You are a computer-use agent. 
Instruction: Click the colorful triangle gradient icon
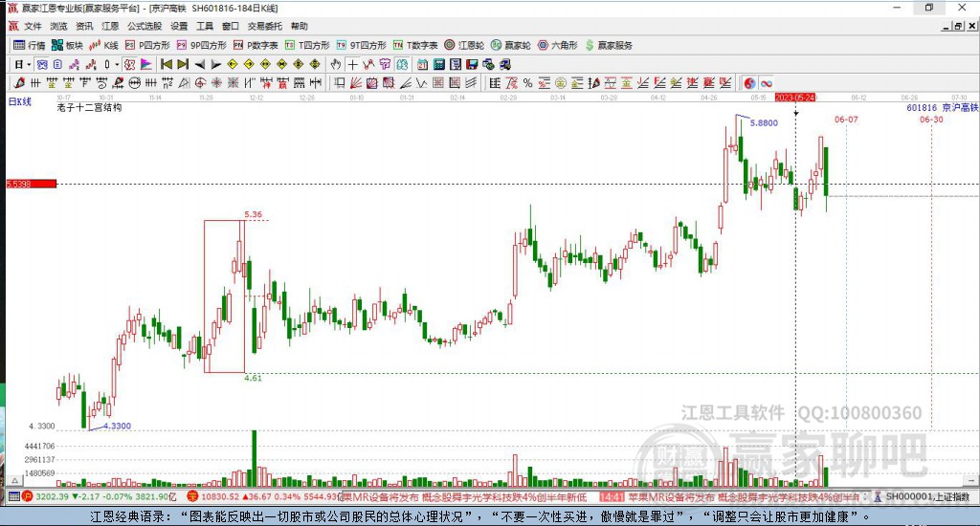(145, 64)
